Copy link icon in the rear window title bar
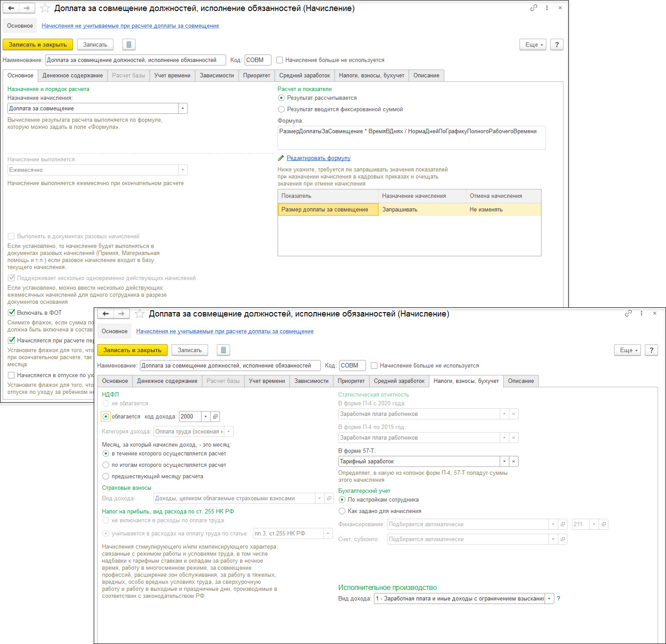 (534, 7)
